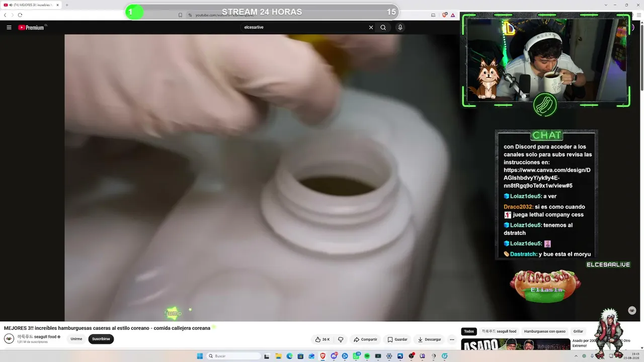Go back in browser history
The height and width of the screenshot is (362, 644).
[5, 15]
